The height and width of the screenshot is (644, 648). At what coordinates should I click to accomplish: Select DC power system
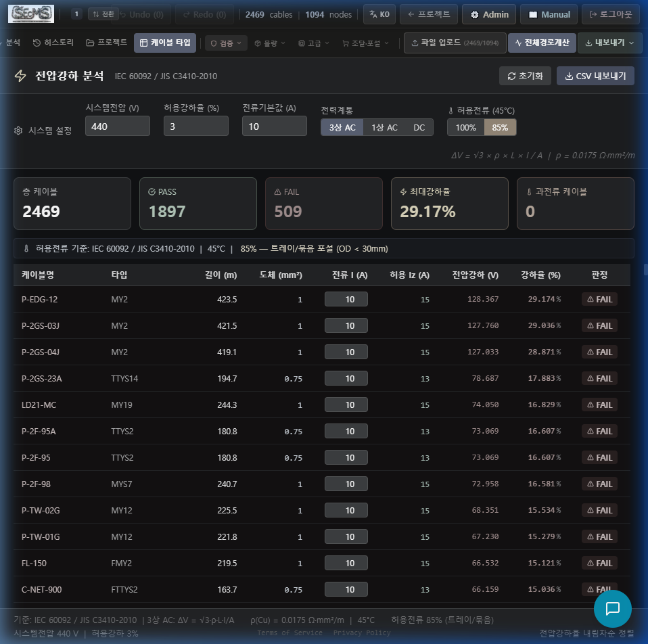click(x=419, y=127)
